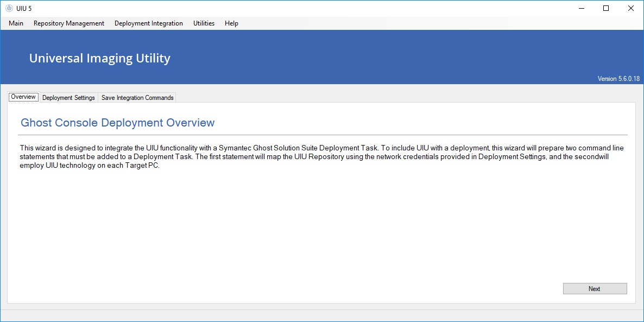644x322 pixels.
Task: Open the Repository Management menu
Action: [x=69, y=23]
